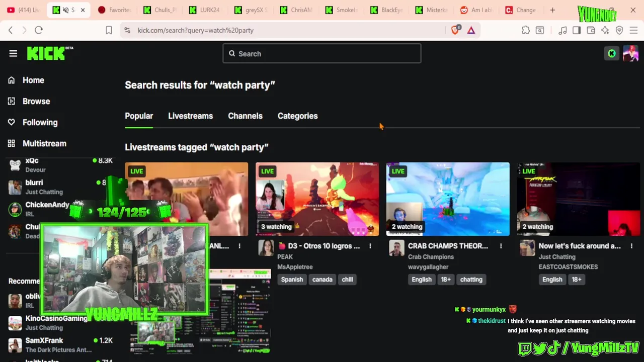Close the active Kick search tab

click(83, 10)
